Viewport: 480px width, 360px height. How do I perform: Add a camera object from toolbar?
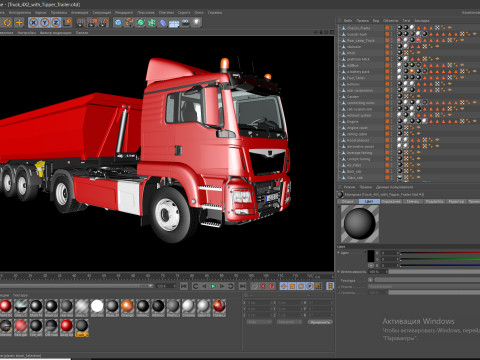(185, 23)
